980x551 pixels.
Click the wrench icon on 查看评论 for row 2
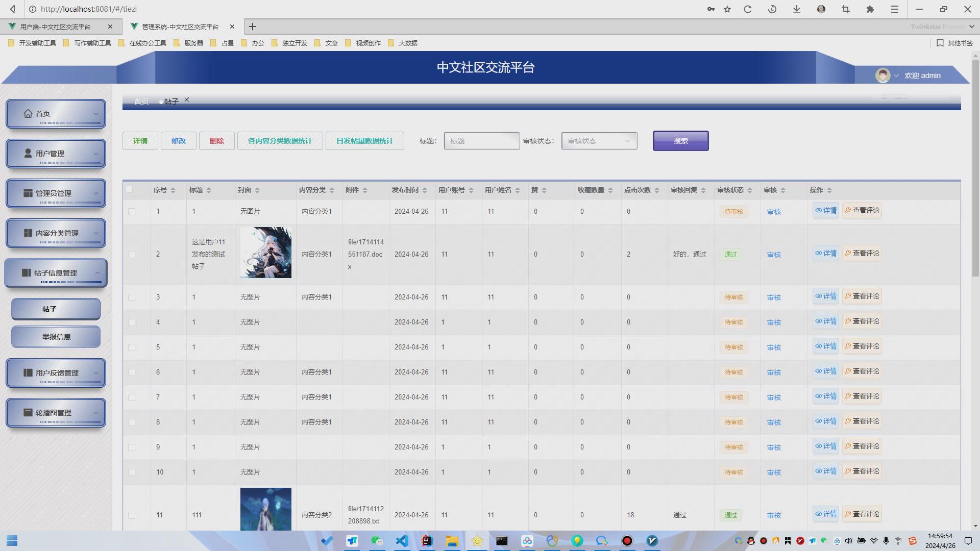point(848,253)
